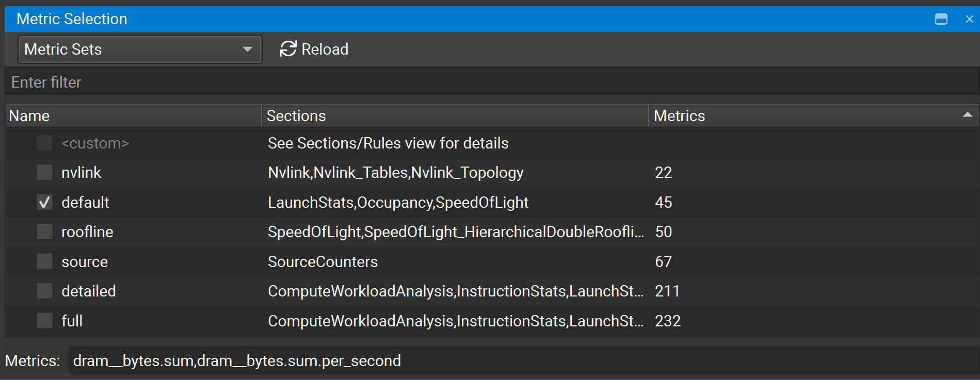This screenshot has width=980, height=380.
Task: Close the Metric Selection panel
Action: (x=969, y=19)
